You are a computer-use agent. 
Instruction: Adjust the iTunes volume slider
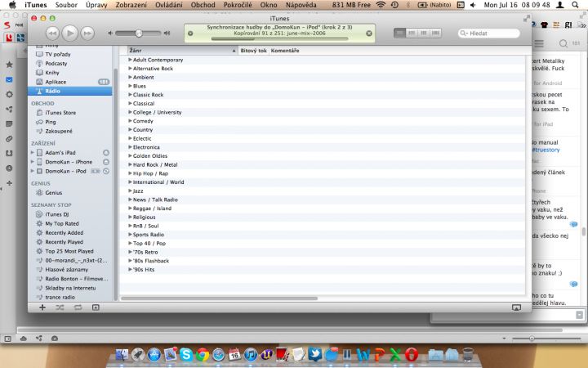click(x=138, y=33)
